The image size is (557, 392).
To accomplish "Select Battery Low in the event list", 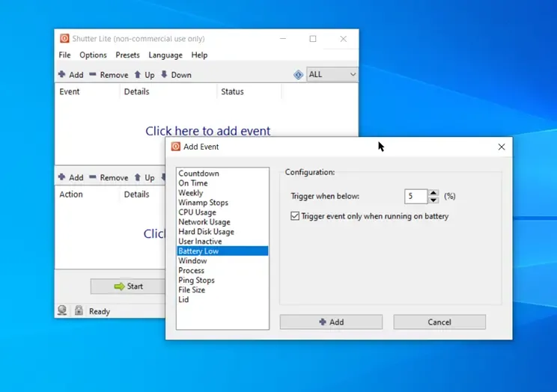I will click(222, 251).
